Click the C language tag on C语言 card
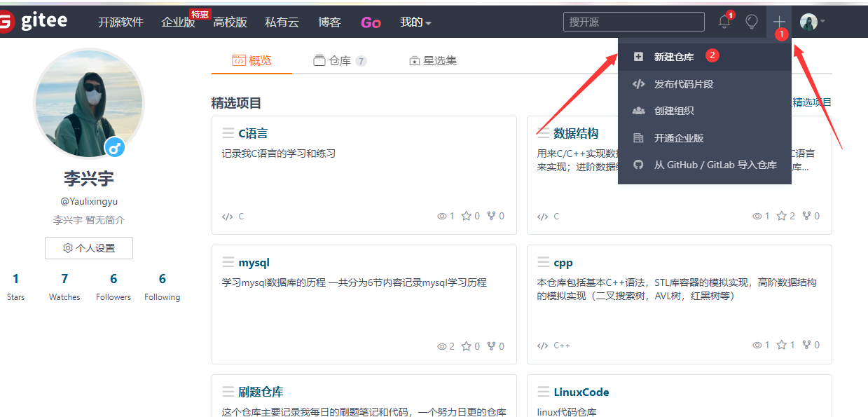 coord(233,217)
